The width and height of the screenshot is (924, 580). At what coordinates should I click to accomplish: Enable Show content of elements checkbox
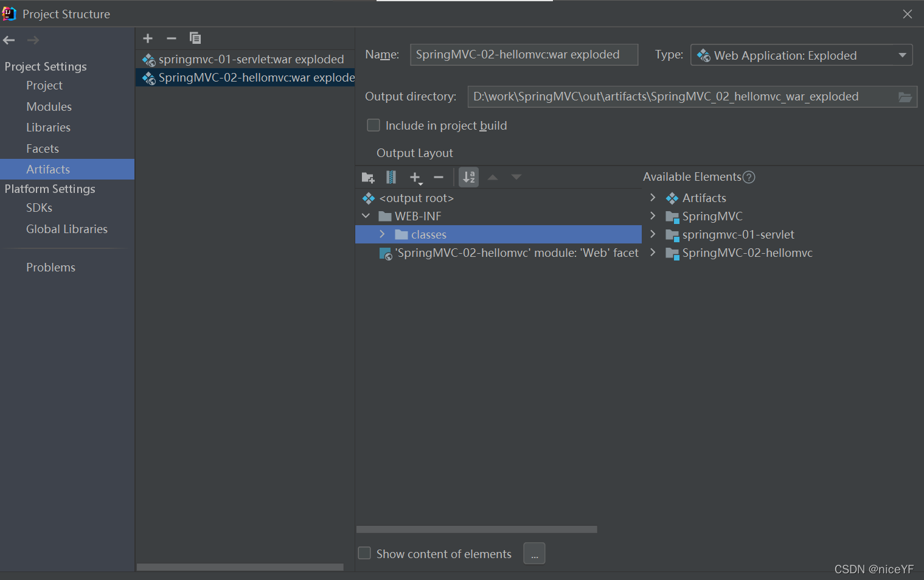[x=364, y=553]
